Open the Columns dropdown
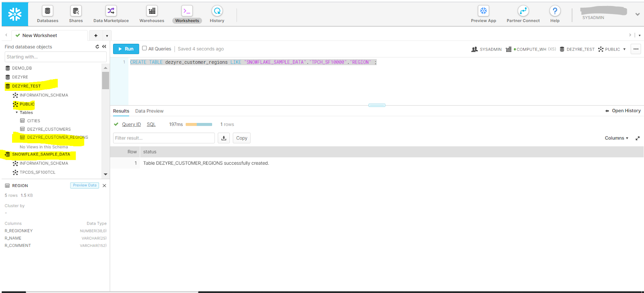This screenshot has width=644, height=293. 616,138
